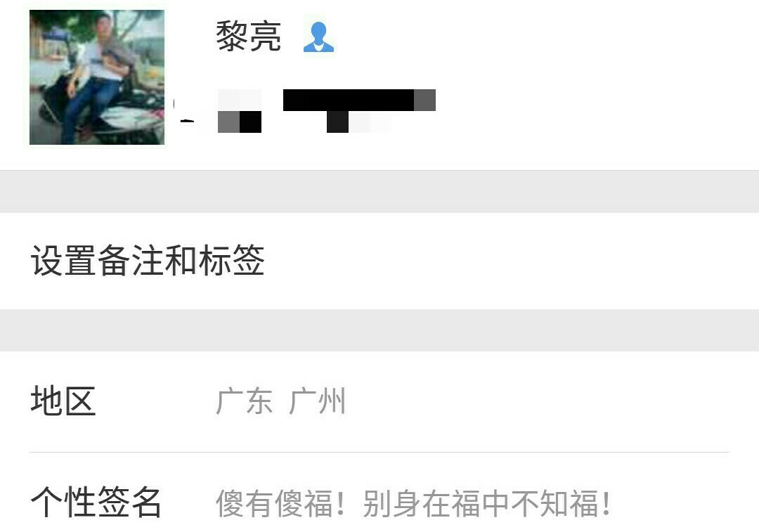Select the 广州 city text
Viewport: 759px width, 532px height.
pos(318,401)
